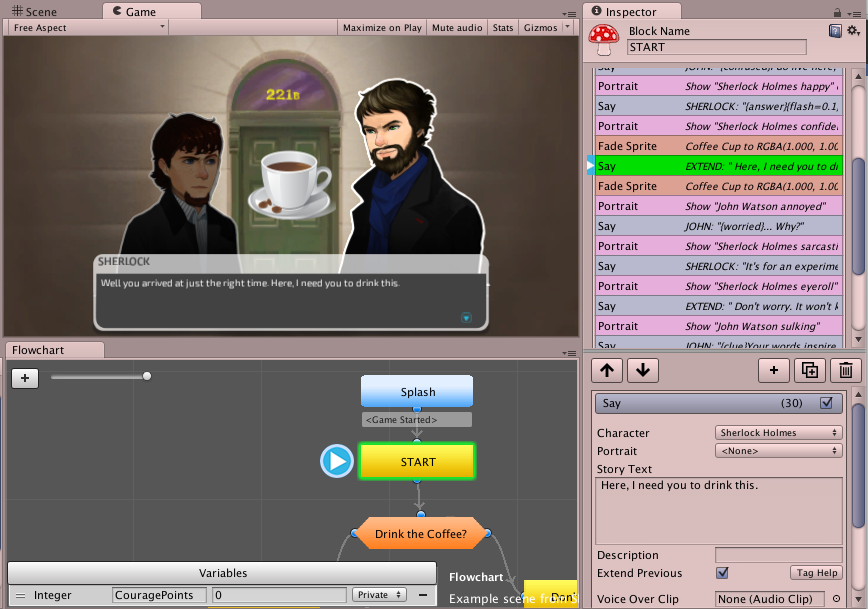Select Say SHERLOCK "It's for an experiment" row

point(719,266)
